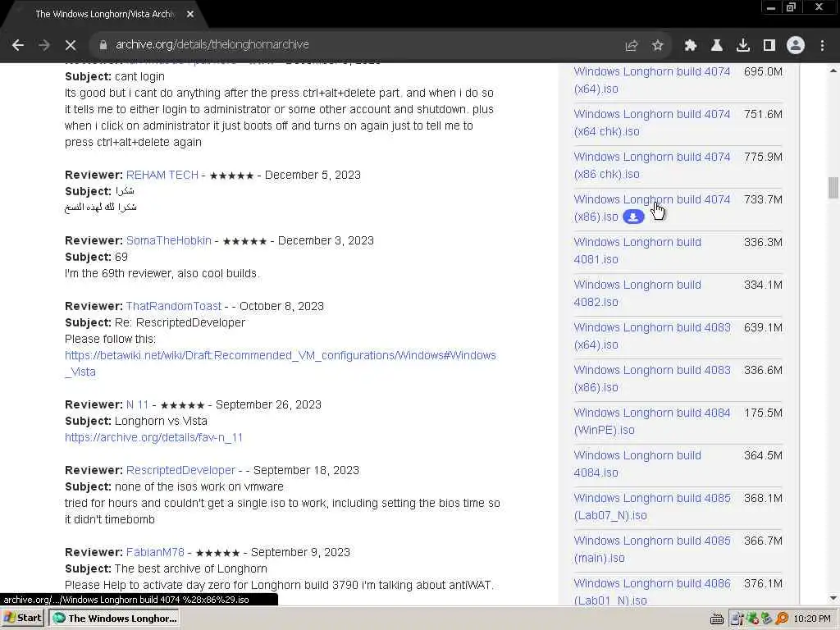Click the browser forward arrow
This screenshot has width=840, height=630.
(x=44, y=45)
